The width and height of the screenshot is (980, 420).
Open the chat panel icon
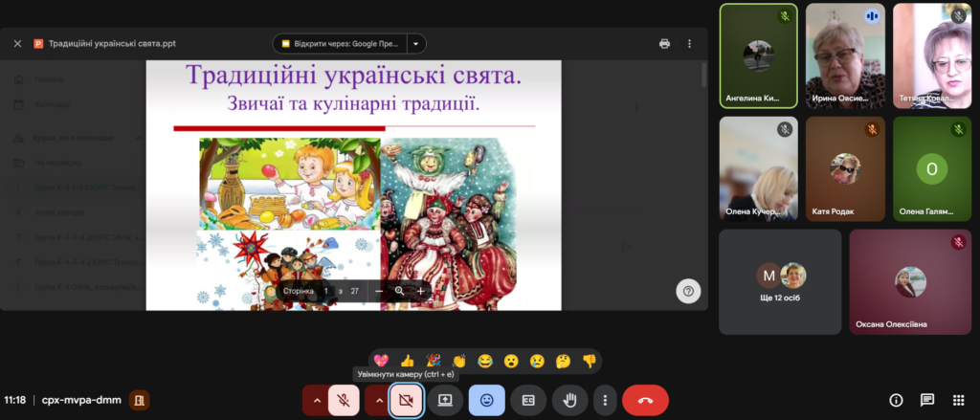[926, 400]
